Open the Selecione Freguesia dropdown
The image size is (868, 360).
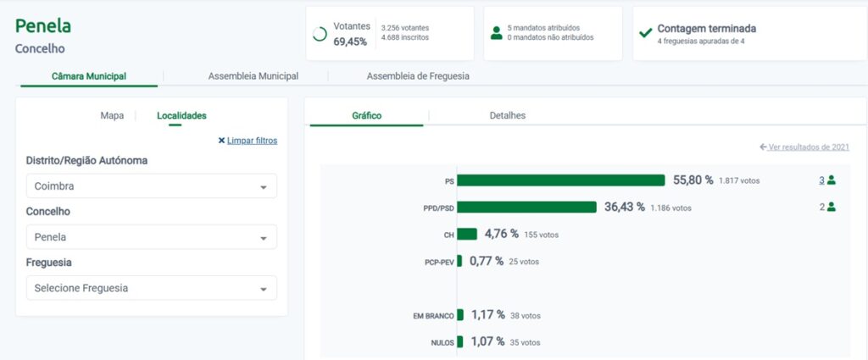[x=152, y=288]
